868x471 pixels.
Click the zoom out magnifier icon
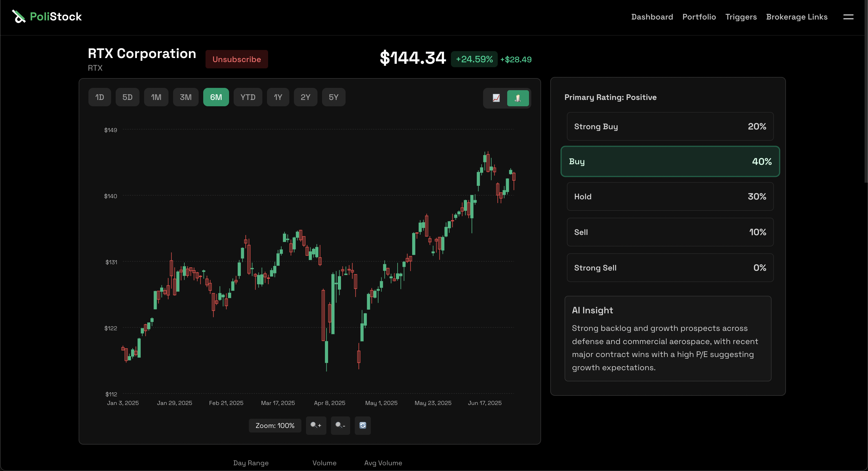tap(340, 426)
